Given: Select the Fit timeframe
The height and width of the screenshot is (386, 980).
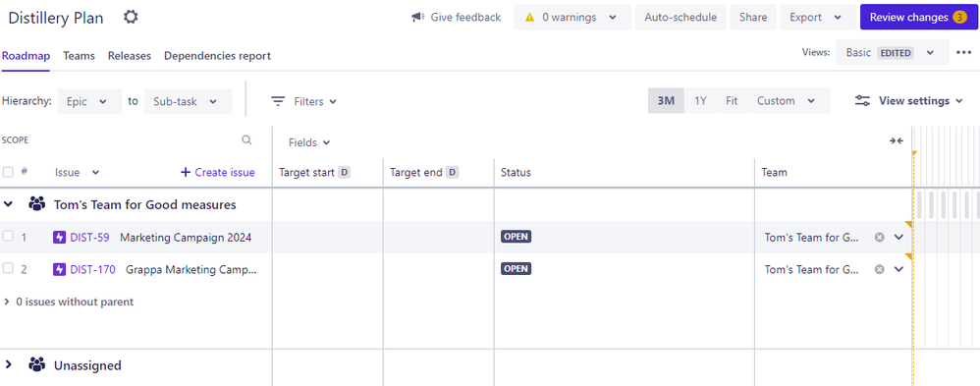Looking at the screenshot, I should pos(732,101).
